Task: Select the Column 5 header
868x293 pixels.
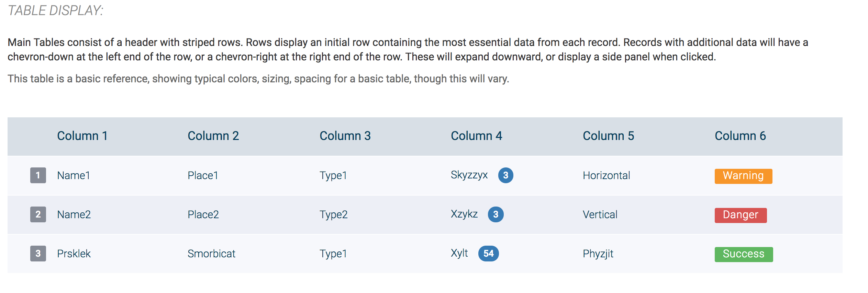Action: coord(608,136)
